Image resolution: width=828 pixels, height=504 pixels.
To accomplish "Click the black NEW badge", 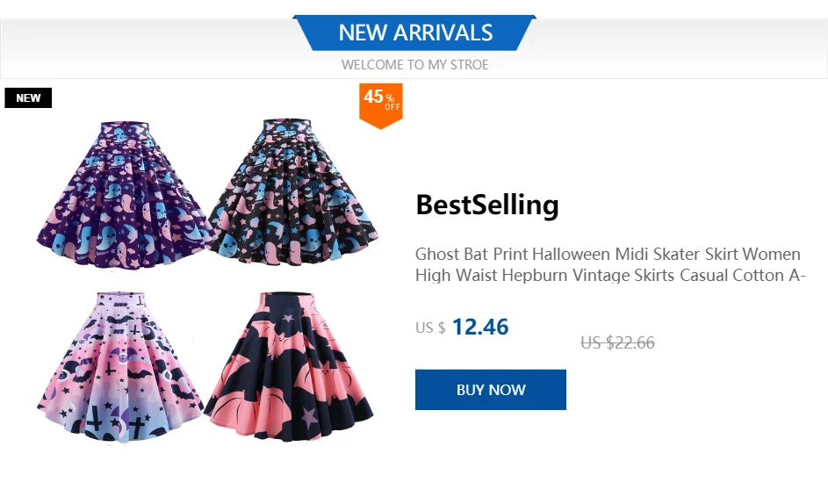I will (x=28, y=97).
